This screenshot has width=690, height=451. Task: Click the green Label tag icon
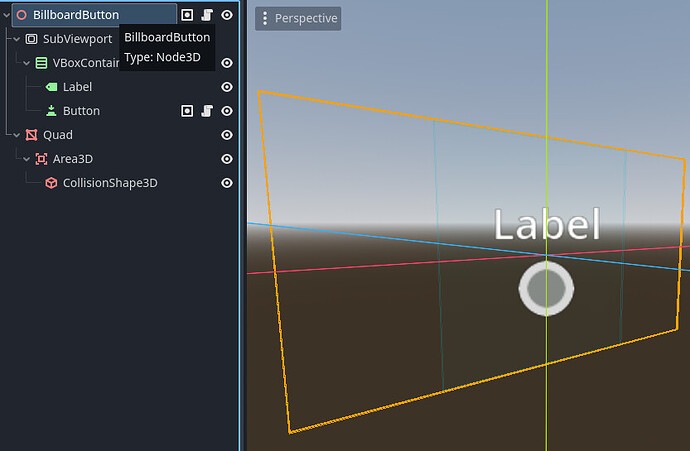click(51, 87)
